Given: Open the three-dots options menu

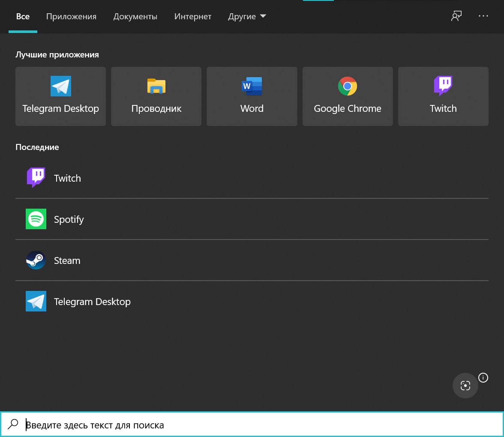Looking at the screenshot, I should 483,16.
